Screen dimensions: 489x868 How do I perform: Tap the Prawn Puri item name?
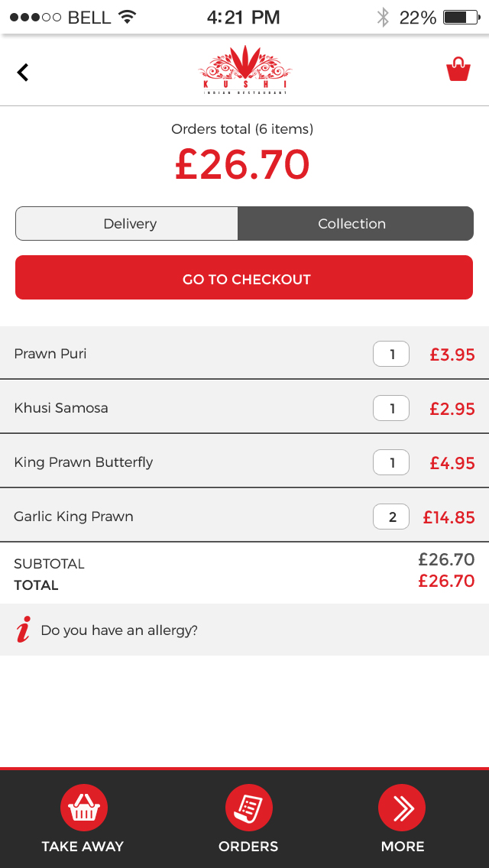50,354
